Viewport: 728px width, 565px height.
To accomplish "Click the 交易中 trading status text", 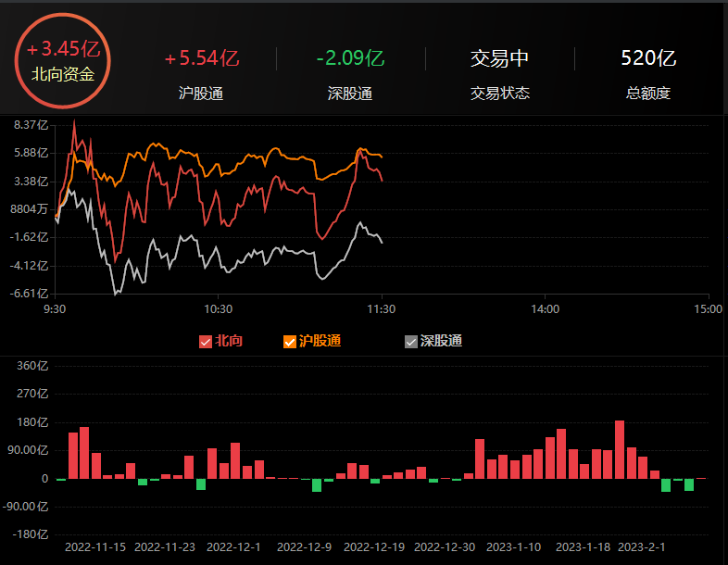I will point(499,58).
